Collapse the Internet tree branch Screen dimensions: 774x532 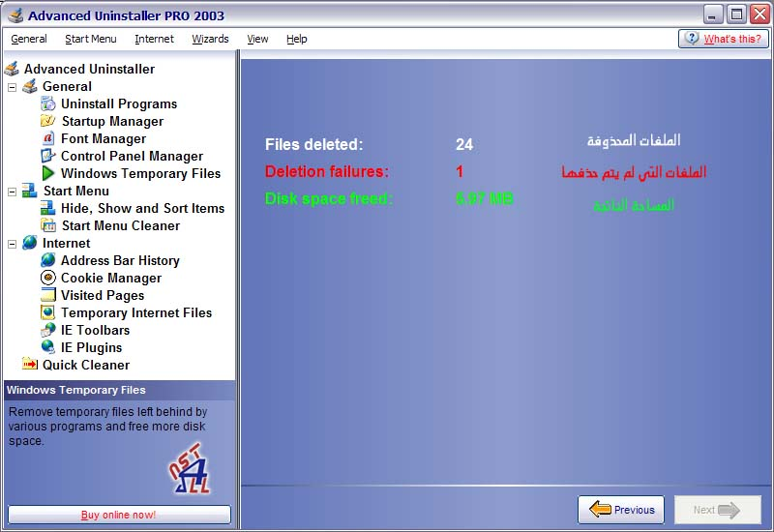(13, 244)
